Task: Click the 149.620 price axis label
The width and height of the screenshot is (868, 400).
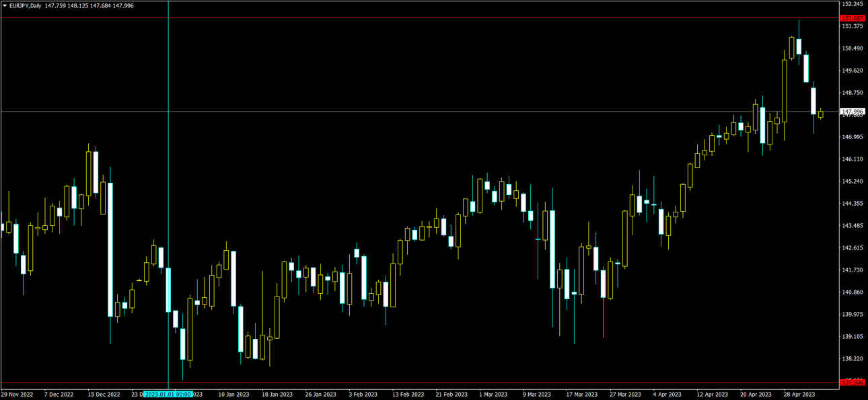Action: pos(853,71)
